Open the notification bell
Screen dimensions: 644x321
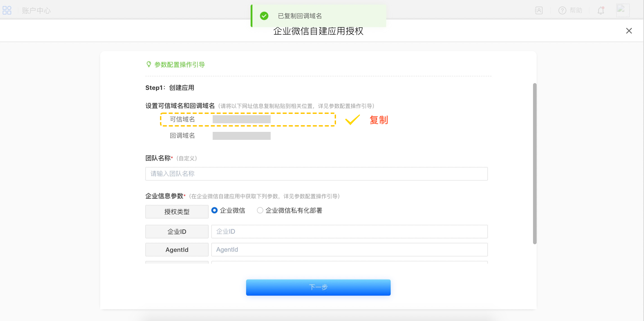[601, 10]
